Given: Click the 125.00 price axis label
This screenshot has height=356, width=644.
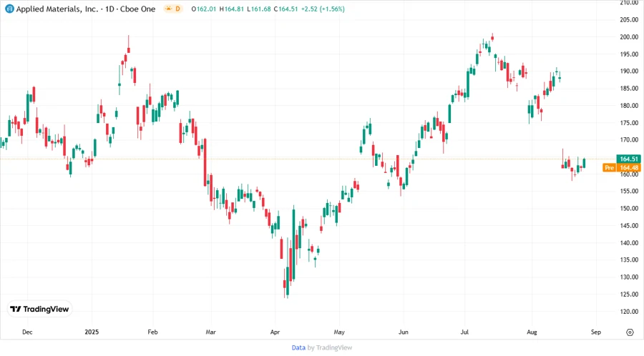Looking at the screenshot, I should pos(629,294).
